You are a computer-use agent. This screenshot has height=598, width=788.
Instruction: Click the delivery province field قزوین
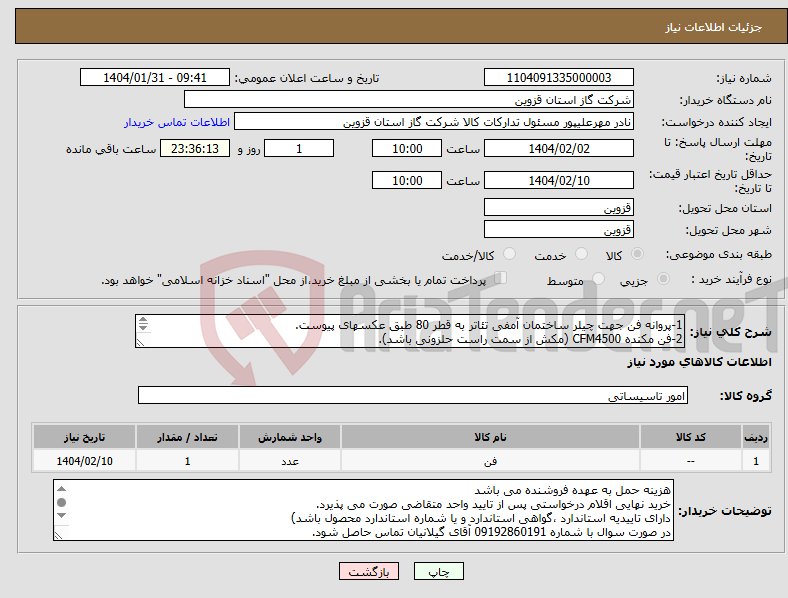pyautogui.click(x=558, y=207)
